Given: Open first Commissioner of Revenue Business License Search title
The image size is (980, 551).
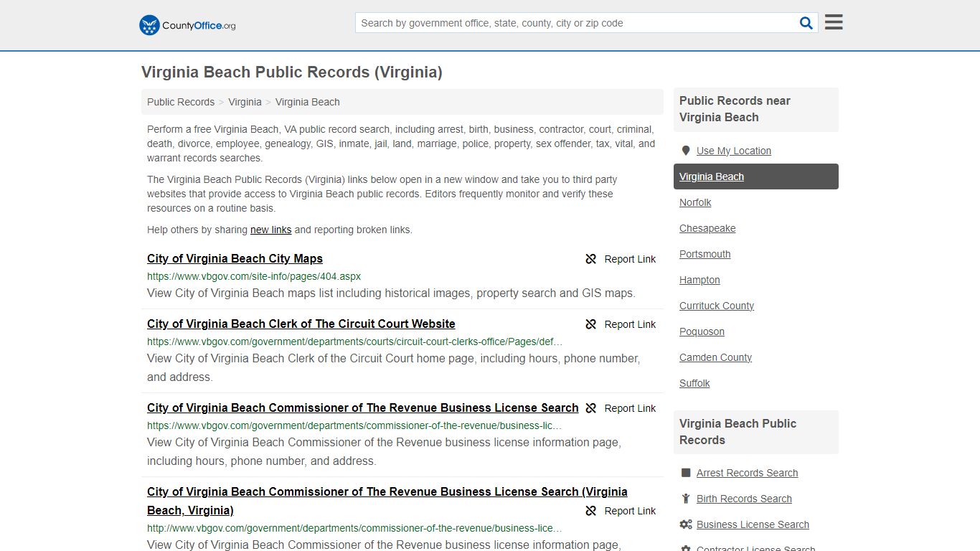Looking at the screenshot, I should point(363,408).
